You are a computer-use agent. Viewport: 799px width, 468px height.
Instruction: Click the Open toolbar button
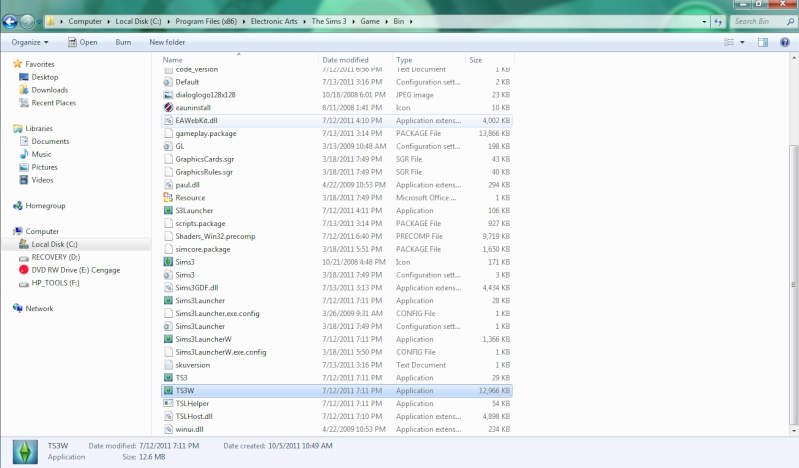[83, 42]
